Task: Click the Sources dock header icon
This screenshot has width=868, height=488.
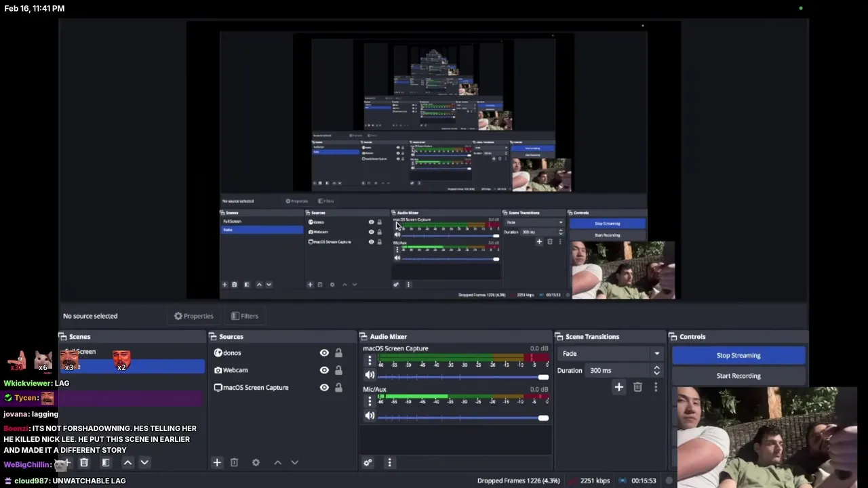Action: pyautogui.click(x=213, y=336)
